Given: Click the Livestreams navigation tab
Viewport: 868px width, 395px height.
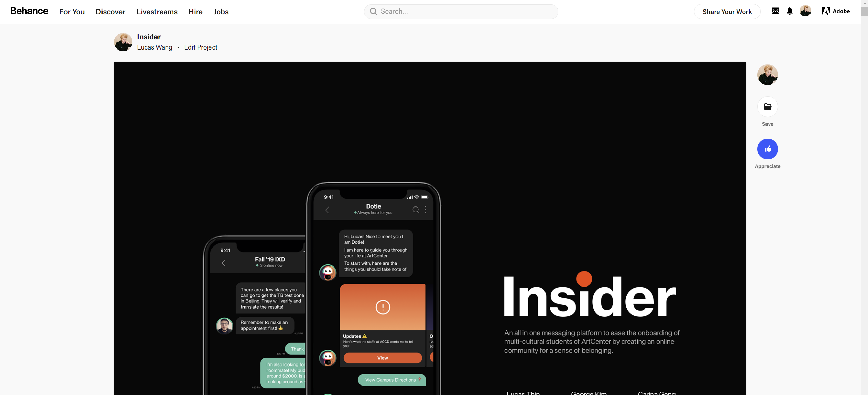Looking at the screenshot, I should (157, 11).
